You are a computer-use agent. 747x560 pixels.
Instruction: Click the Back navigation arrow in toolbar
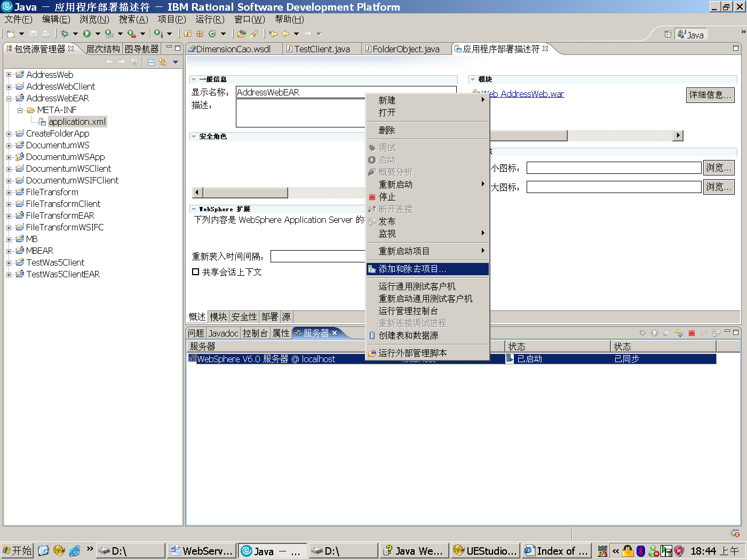click(286, 34)
